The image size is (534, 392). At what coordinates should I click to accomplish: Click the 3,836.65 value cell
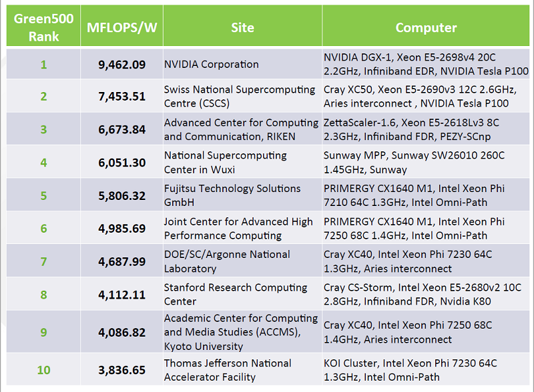pos(122,369)
